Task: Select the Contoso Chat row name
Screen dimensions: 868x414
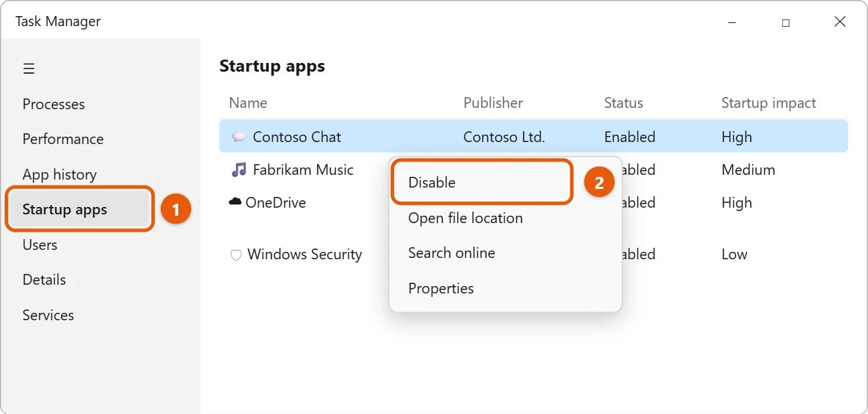Action: (x=297, y=137)
